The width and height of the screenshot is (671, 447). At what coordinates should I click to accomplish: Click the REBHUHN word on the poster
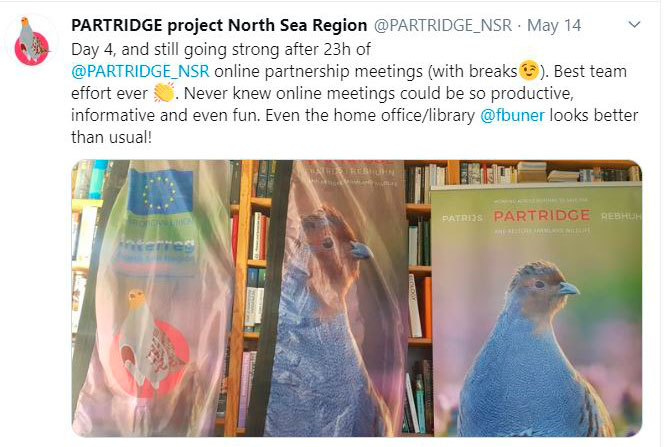point(621,216)
